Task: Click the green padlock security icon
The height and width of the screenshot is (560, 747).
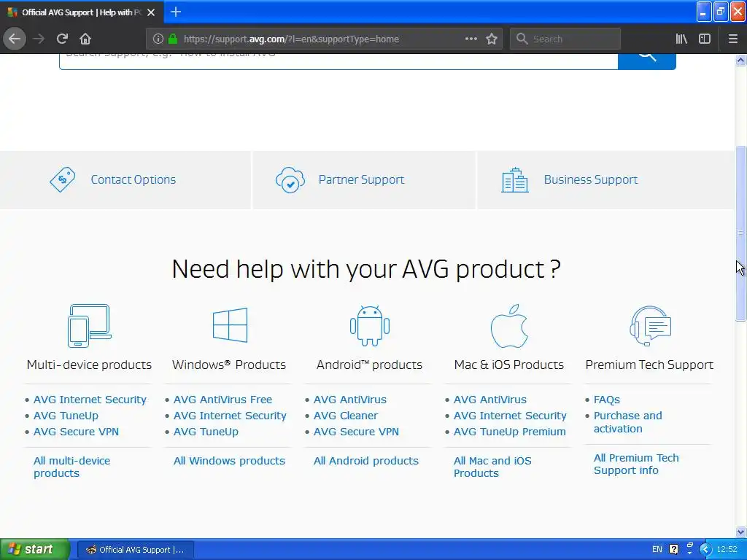Action: 173,39
